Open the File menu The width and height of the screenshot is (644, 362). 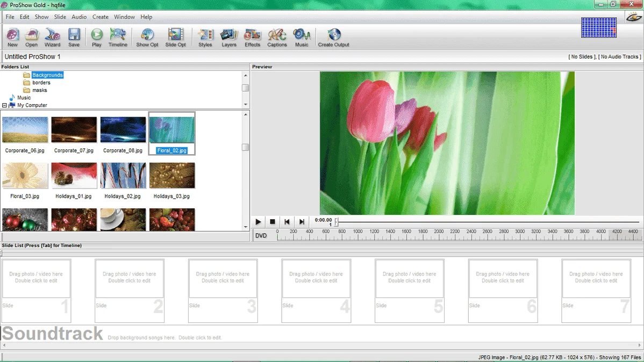coord(10,17)
